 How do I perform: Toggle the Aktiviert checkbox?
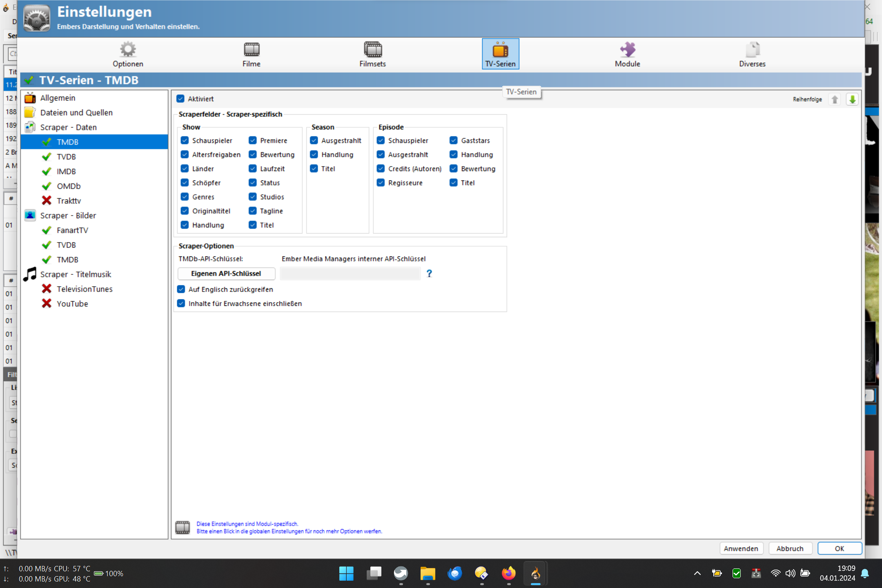[180, 99]
